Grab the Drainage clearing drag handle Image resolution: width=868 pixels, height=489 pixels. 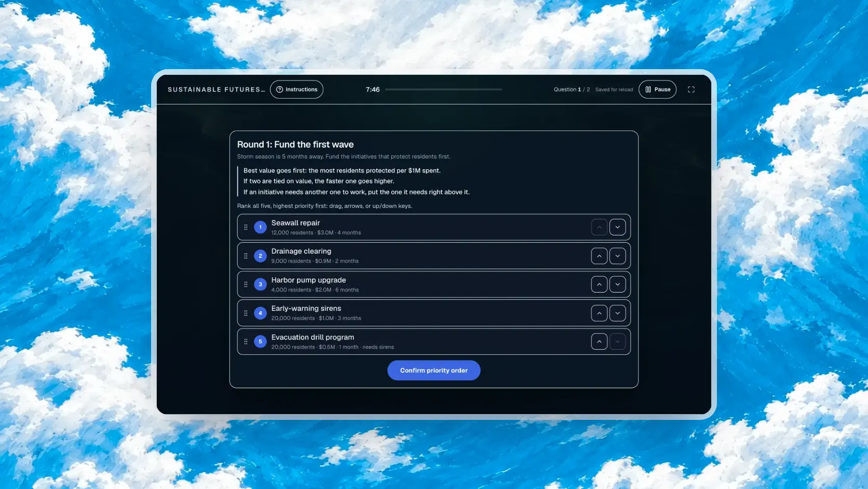click(x=246, y=256)
